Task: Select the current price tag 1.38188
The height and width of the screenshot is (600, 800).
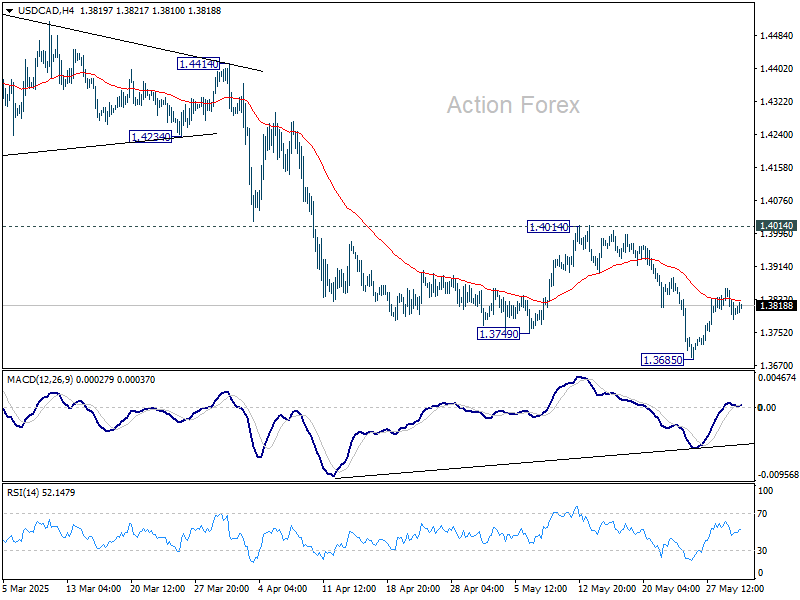Action: point(776,306)
